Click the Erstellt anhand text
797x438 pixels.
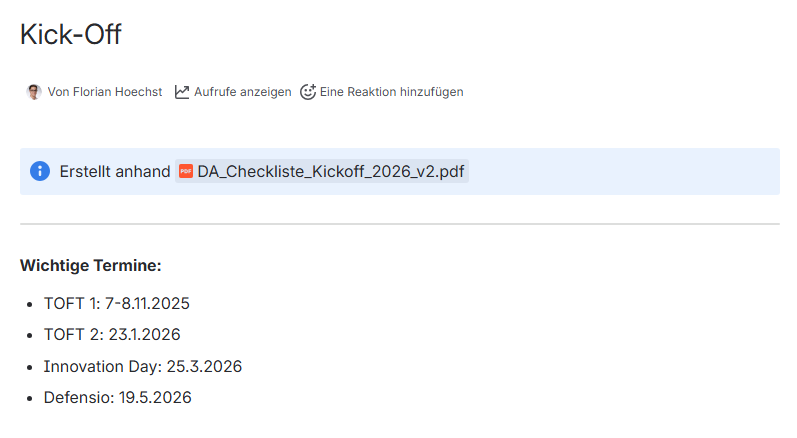115,172
